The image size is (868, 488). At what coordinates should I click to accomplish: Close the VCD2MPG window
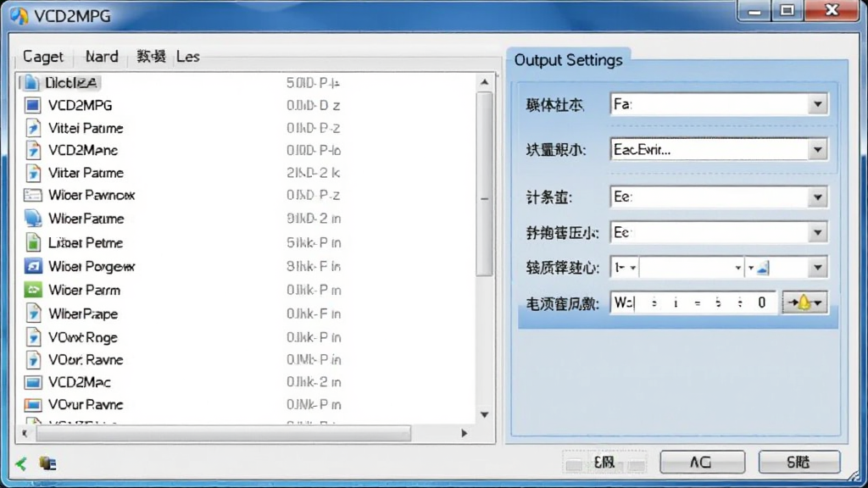point(832,10)
